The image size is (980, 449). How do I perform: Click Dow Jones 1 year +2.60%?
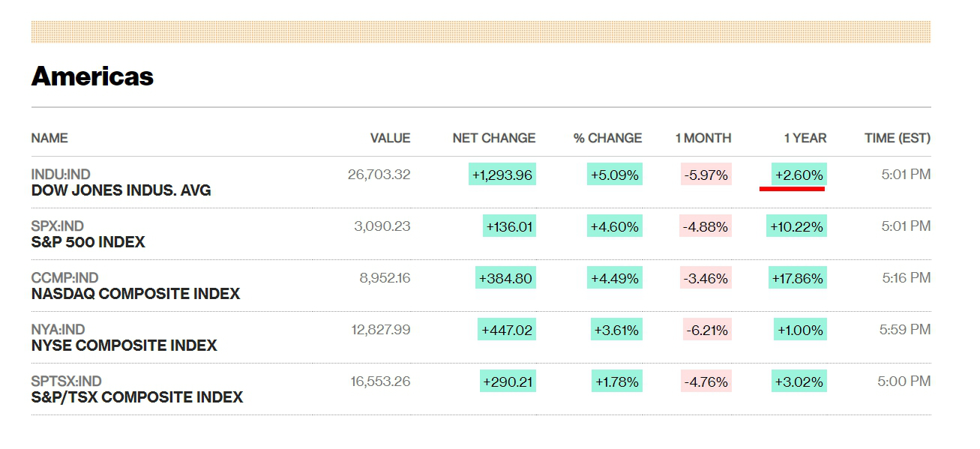799,175
